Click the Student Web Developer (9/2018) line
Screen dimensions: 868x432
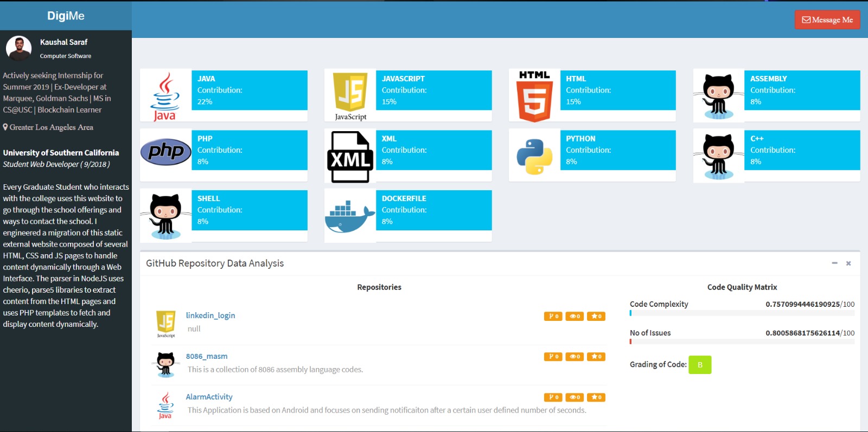point(56,164)
